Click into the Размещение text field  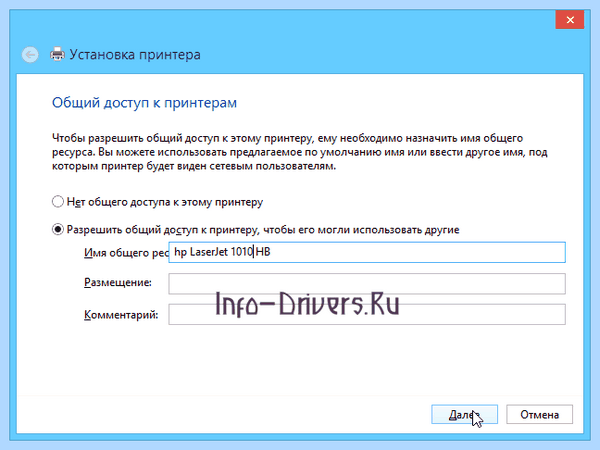click(367, 284)
